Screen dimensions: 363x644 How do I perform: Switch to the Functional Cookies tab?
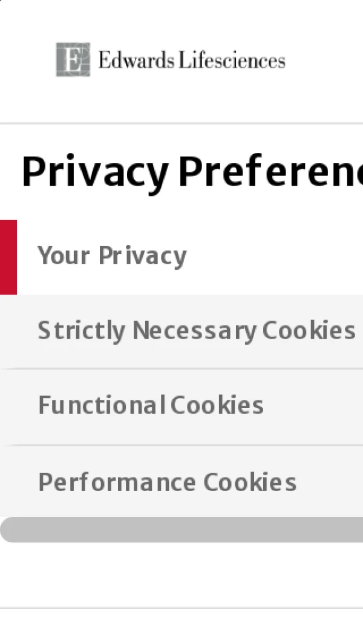click(151, 405)
